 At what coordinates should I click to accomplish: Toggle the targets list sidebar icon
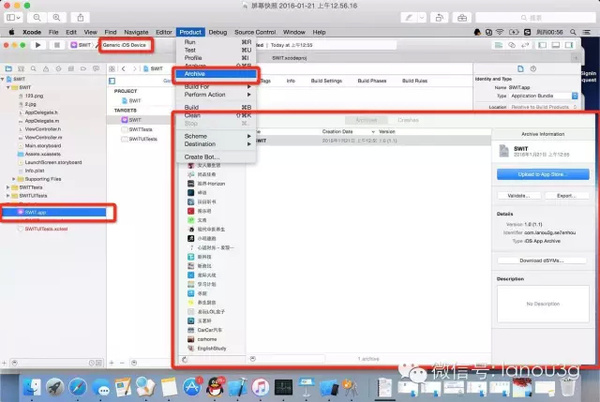112,81
